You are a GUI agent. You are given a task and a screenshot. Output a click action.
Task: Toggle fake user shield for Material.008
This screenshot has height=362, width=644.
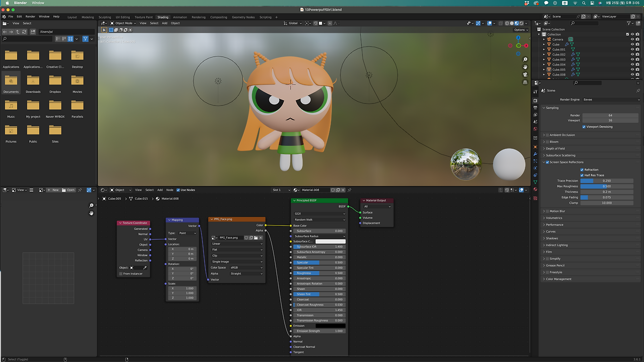click(333, 190)
